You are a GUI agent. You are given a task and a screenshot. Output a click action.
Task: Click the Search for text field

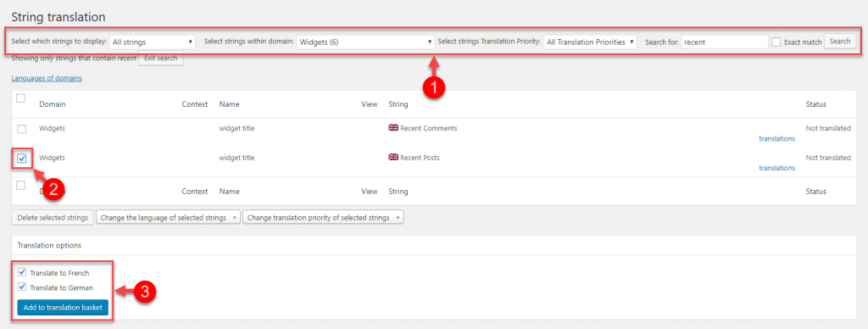click(x=725, y=42)
